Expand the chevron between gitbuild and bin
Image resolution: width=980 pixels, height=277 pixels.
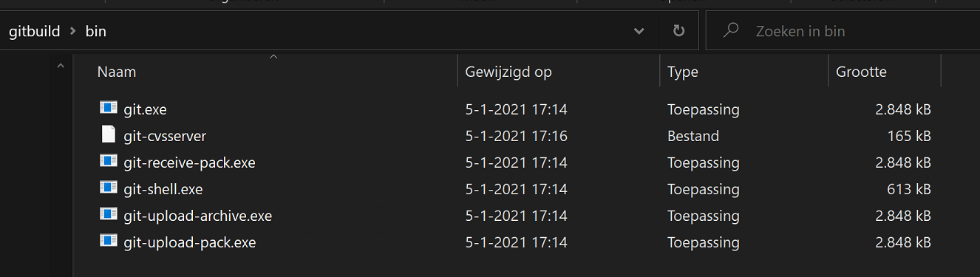click(72, 32)
